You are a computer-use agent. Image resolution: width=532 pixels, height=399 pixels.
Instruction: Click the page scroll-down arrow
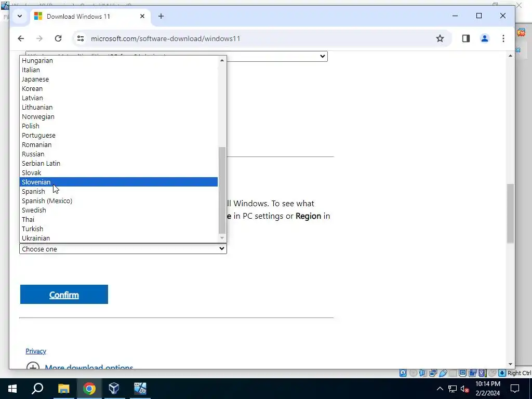tap(510, 364)
